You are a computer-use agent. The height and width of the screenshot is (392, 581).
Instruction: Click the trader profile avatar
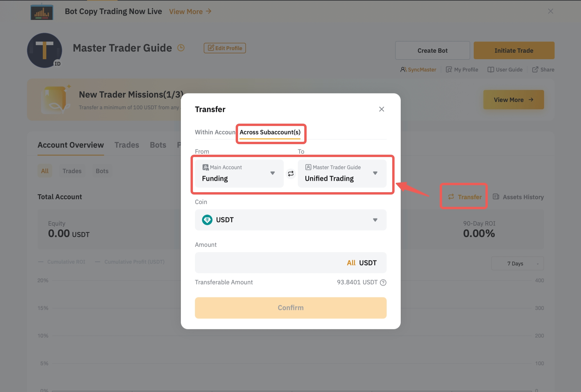pos(45,50)
